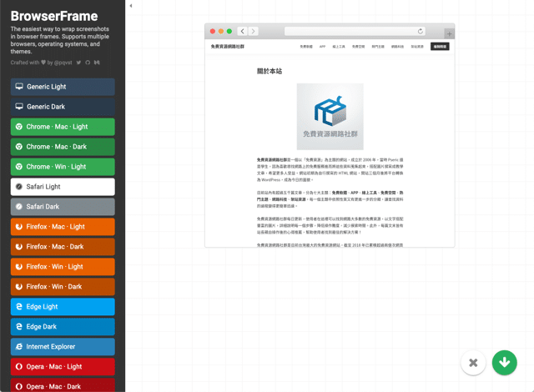Viewport: 534px width, 392px height.
Task: Choose Firefox Win Dark frame
Action: click(x=63, y=287)
